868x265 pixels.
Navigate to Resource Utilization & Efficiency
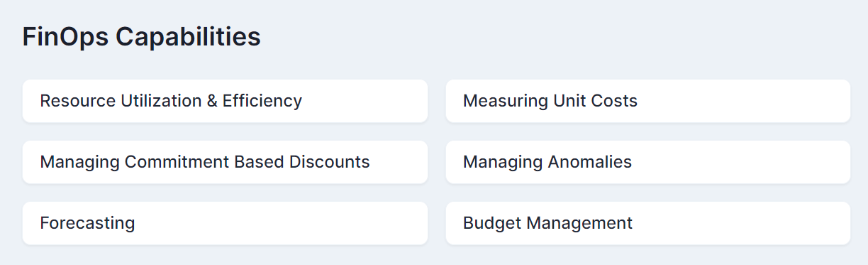coord(225,101)
